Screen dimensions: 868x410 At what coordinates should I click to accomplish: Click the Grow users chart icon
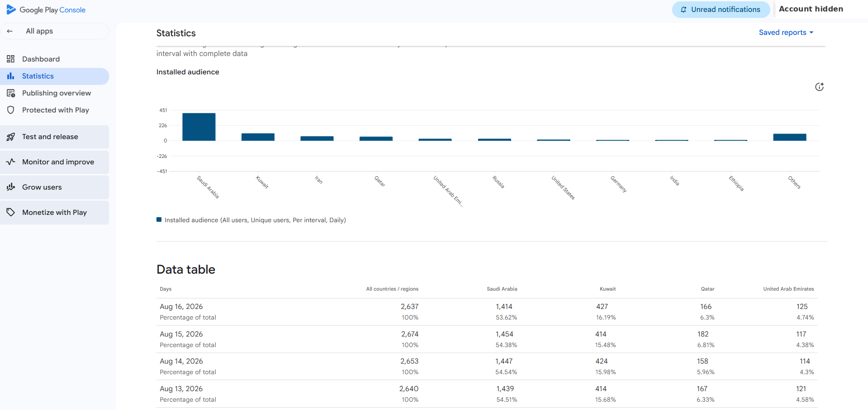[x=11, y=187]
